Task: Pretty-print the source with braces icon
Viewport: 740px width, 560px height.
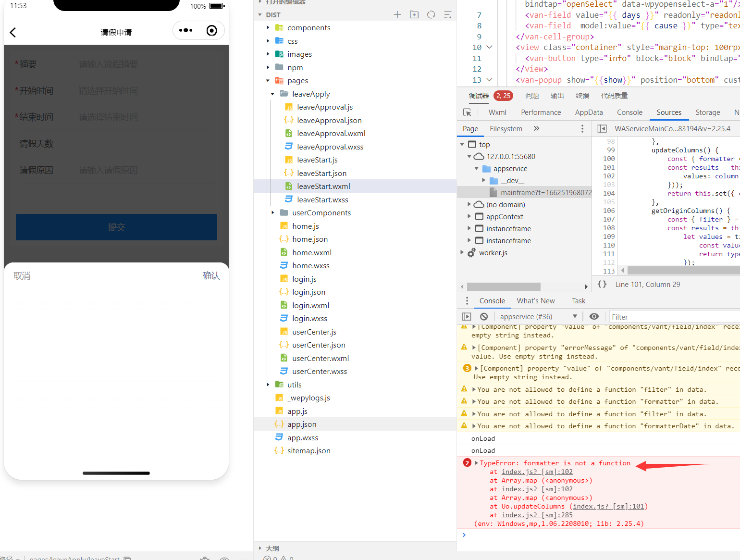Action: pos(602,284)
